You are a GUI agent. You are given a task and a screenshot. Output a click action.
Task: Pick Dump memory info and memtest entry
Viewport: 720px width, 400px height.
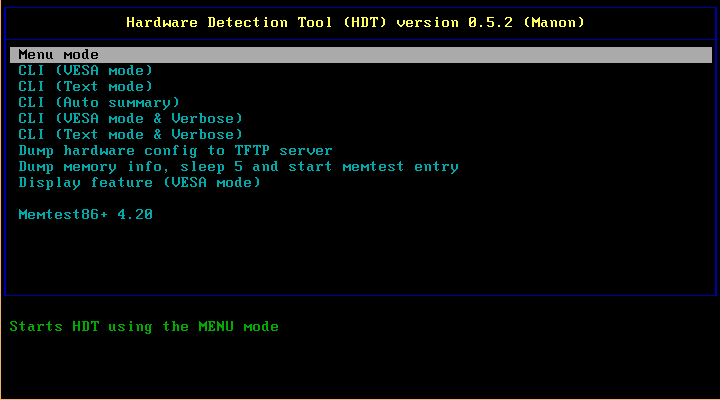coord(238,167)
